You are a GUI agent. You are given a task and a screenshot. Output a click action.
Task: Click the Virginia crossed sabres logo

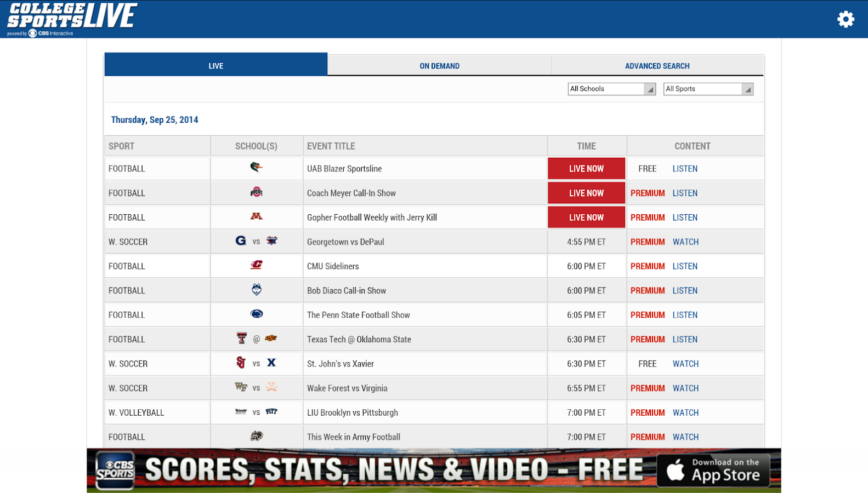point(271,387)
